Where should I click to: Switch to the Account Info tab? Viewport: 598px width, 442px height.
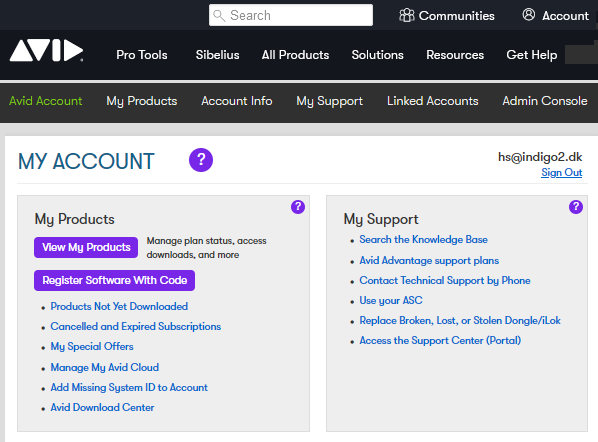pos(237,101)
